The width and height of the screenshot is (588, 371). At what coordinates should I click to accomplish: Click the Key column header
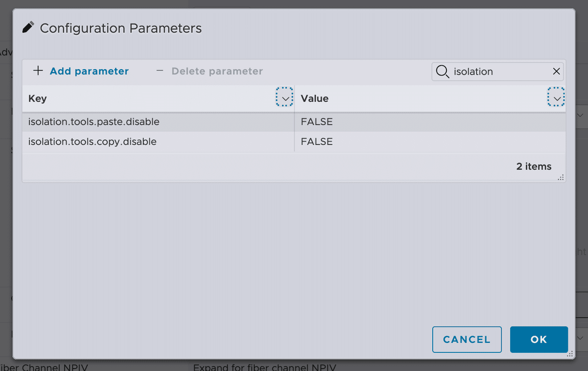(x=37, y=98)
